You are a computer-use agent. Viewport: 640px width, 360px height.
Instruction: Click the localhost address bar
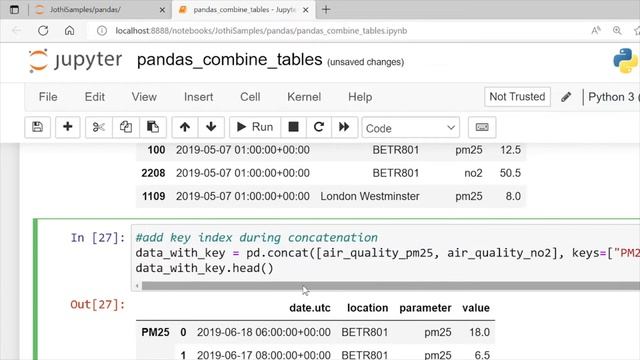click(x=261, y=31)
